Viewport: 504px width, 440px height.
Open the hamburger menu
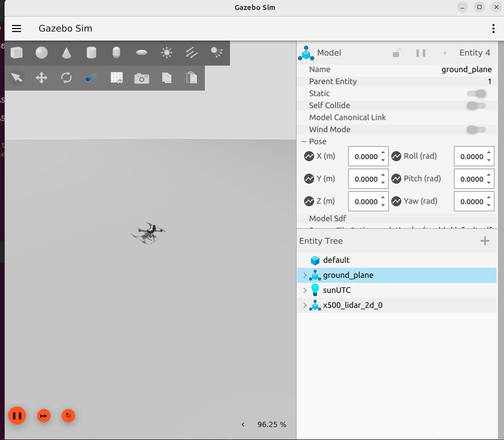click(17, 29)
